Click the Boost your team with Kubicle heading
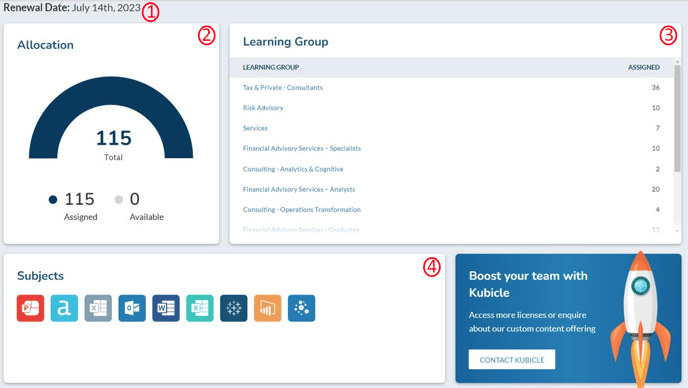Viewport: 688px width, 388px height. 528,284
